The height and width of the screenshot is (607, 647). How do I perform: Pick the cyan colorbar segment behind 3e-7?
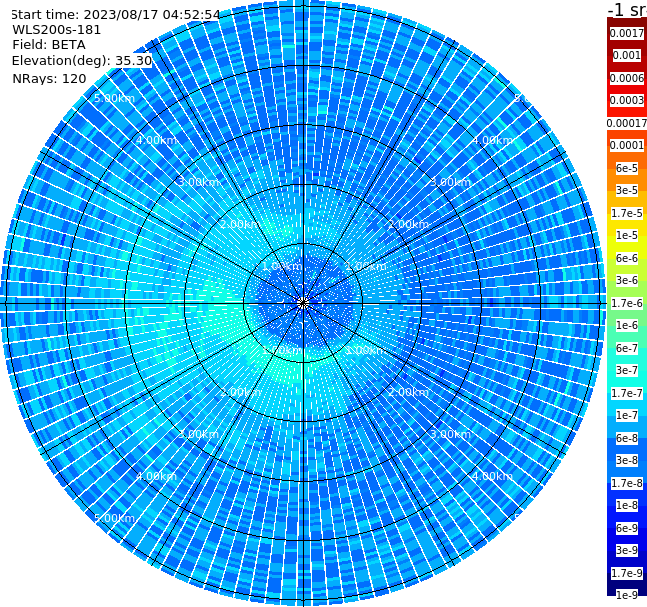627,380
